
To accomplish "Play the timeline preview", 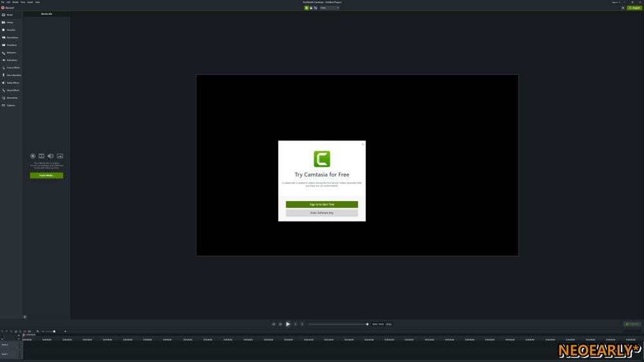I will (288, 324).
